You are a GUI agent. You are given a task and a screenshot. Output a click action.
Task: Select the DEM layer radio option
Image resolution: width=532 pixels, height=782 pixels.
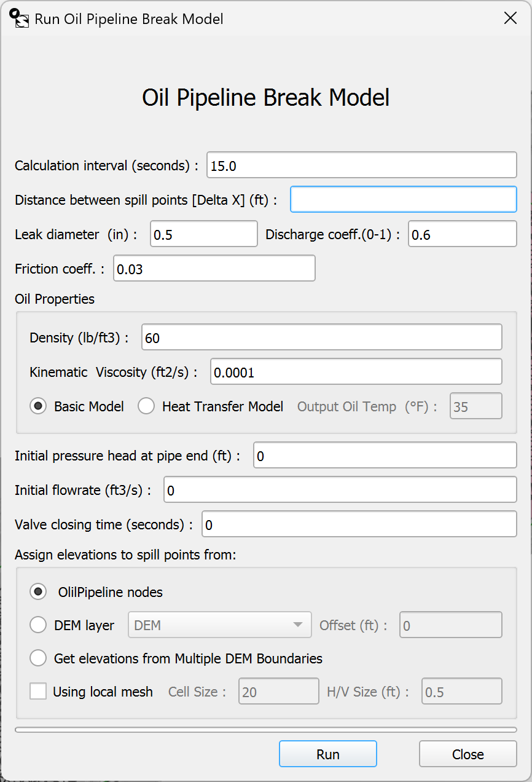pos(38,625)
